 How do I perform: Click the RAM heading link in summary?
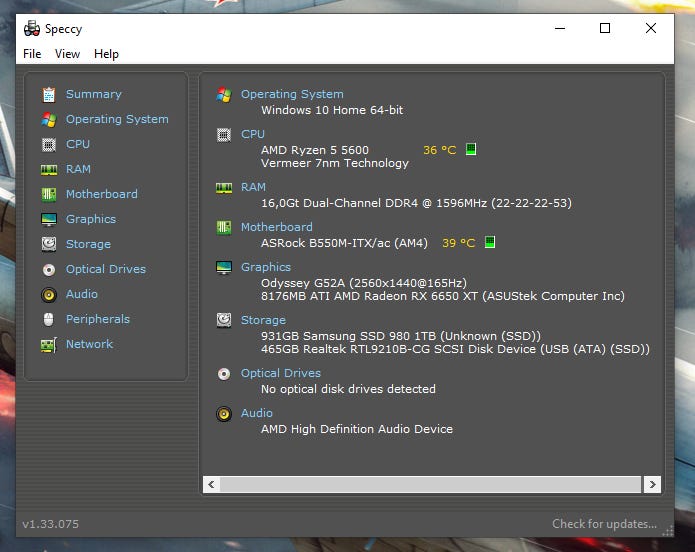coord(253,188)
